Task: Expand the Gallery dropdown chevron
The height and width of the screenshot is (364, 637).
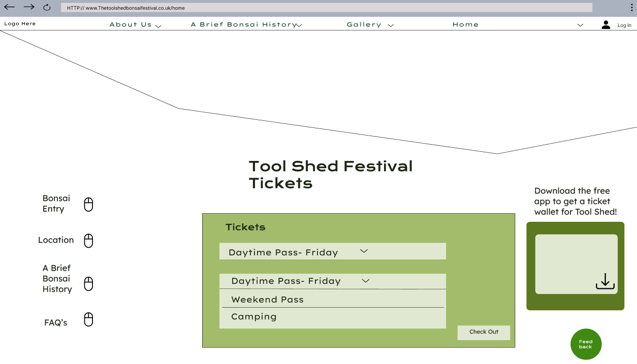Action: tap(390, 25)
